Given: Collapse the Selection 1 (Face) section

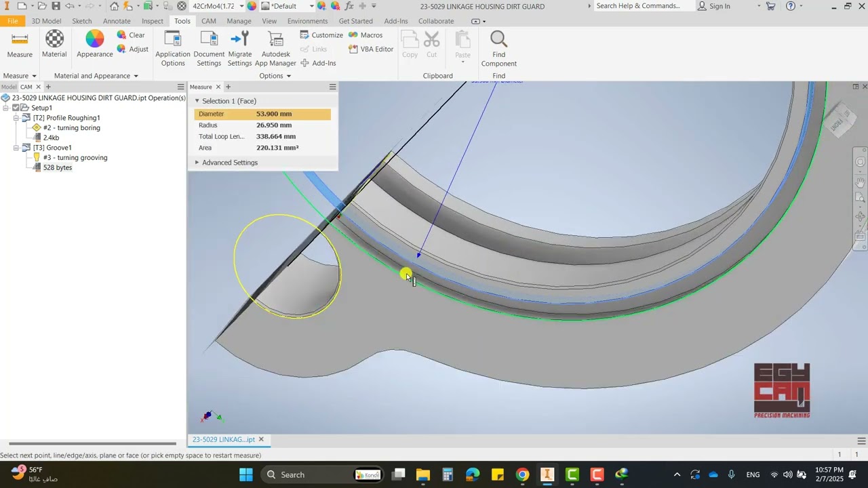Looking at the screenshot, I should point(197,101).
